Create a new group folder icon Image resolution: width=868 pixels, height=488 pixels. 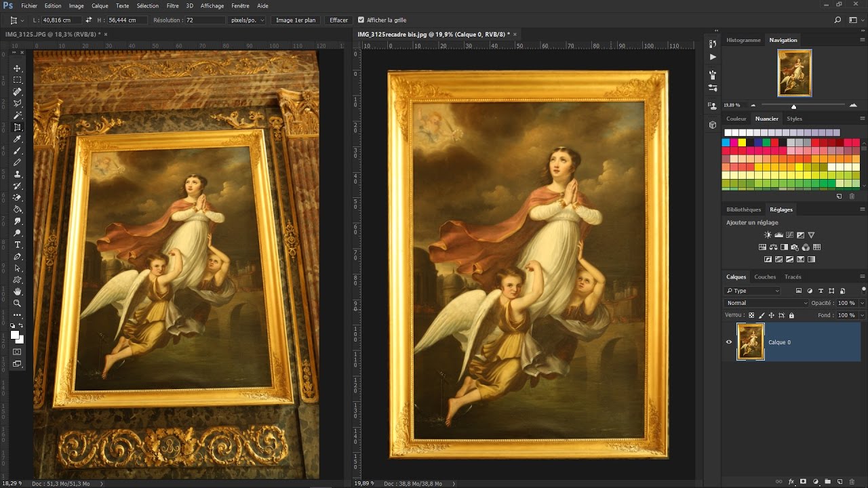[x=827, y=481]
